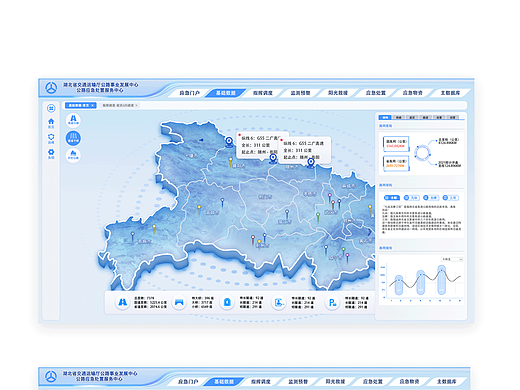Click the left G55 二广高速 popup
The height and width of the screenshot is (390, 520).
click(258, 145)
